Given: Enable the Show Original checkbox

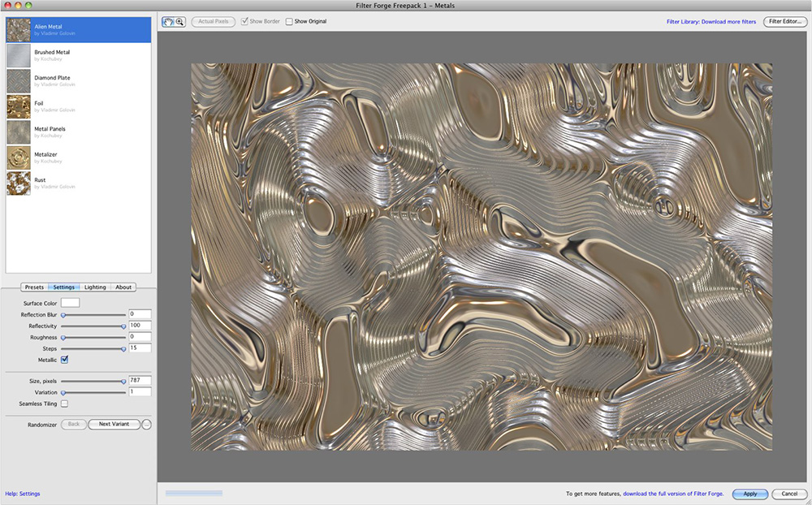Looking at the screenshot, I should 289,21.
